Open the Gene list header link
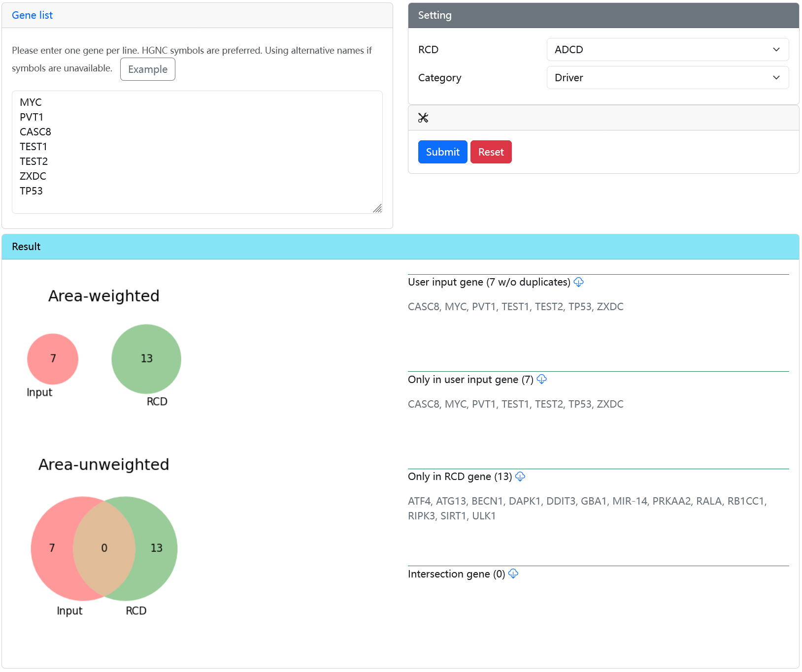802x672 pixels. (x=32, y=15)
